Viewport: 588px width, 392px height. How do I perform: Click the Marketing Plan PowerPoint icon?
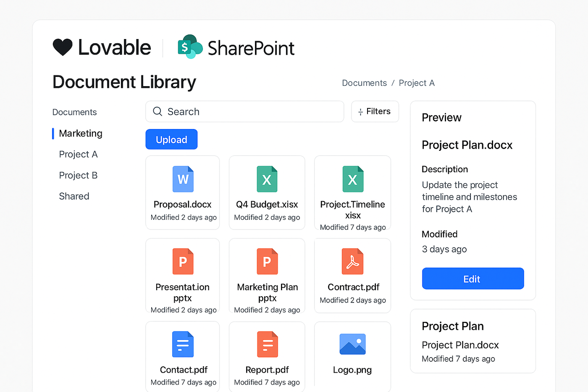267,261
